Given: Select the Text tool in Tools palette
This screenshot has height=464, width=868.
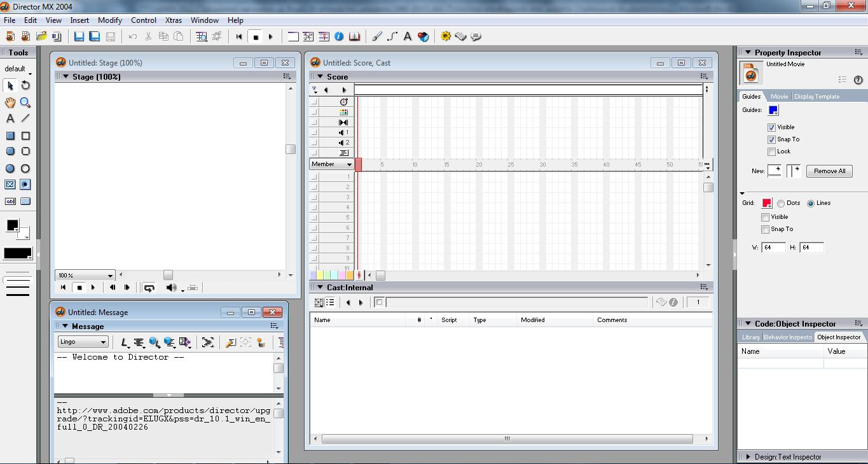Looking at the screenshot, I should click(x=10, y=118).
